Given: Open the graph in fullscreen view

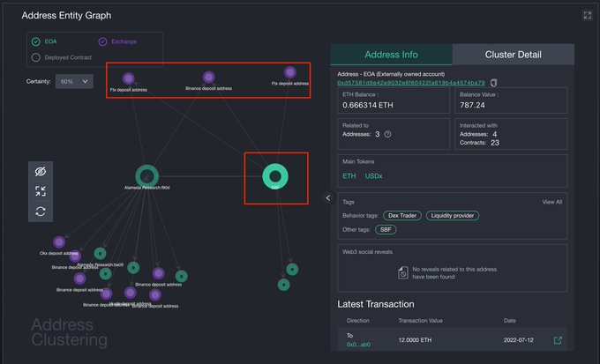Looking at the screenshot, I should 587,15.
